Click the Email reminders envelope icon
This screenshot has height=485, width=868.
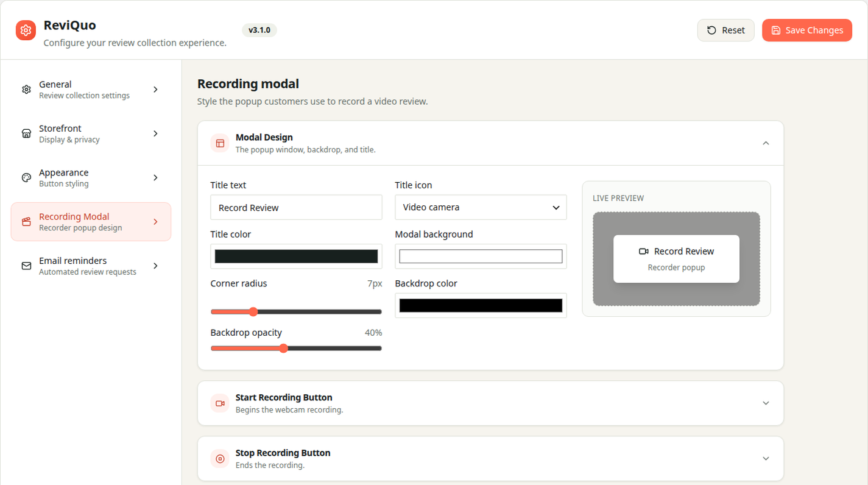26,266
